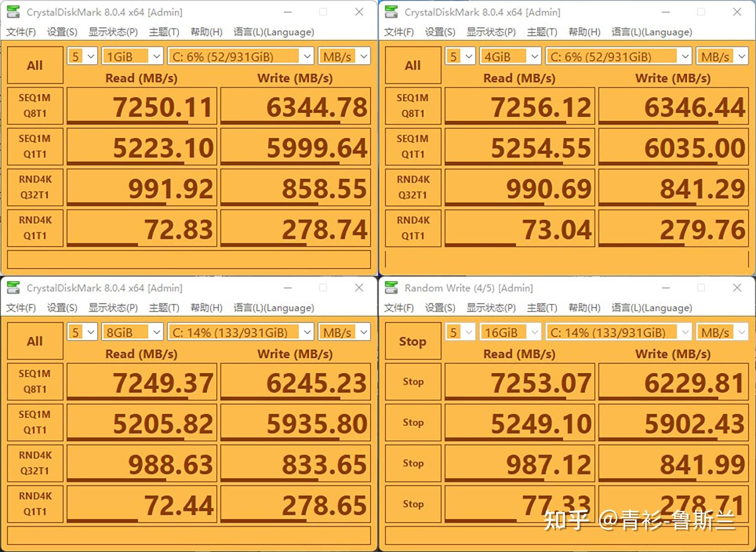Run SEQ1M Q1T1 test in 1GiB window
Image resolution: width=756 pixels, height=552 pixels.
(35, 147)
